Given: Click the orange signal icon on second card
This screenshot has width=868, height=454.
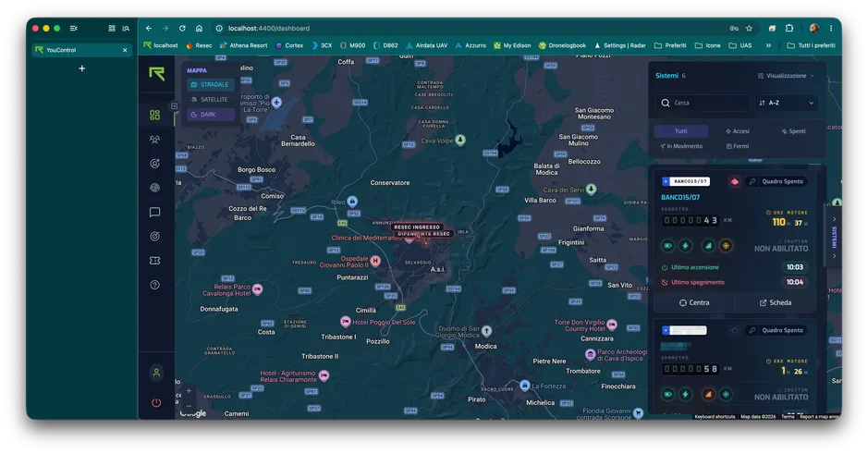Looking at the screenshot, I should tap(708, 394).
